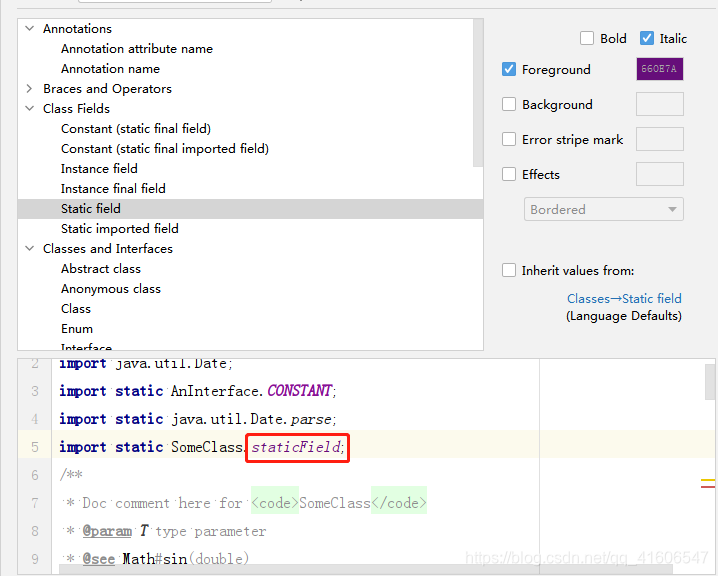The height and width of the screenshot is (576, 718).
Task: Select Annotation name item
Action: click(x=110, y=69)
